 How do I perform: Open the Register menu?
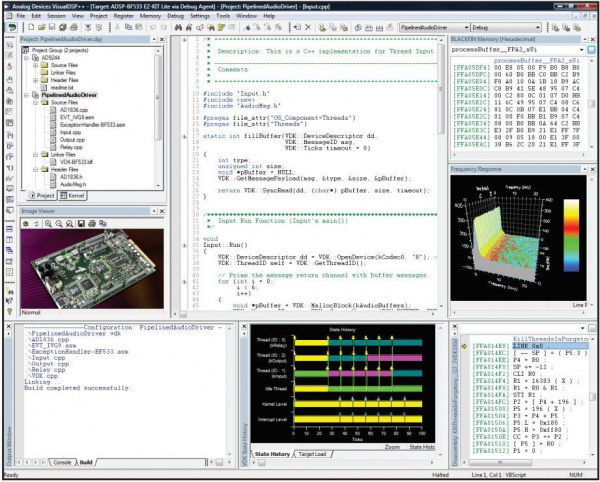(x=124, y=16)
